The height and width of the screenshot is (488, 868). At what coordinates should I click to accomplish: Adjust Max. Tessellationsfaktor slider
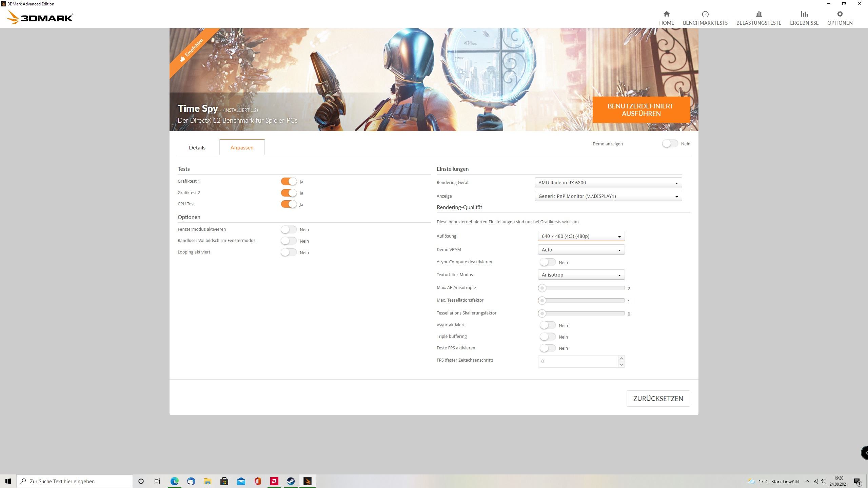(x=581, y=301)
